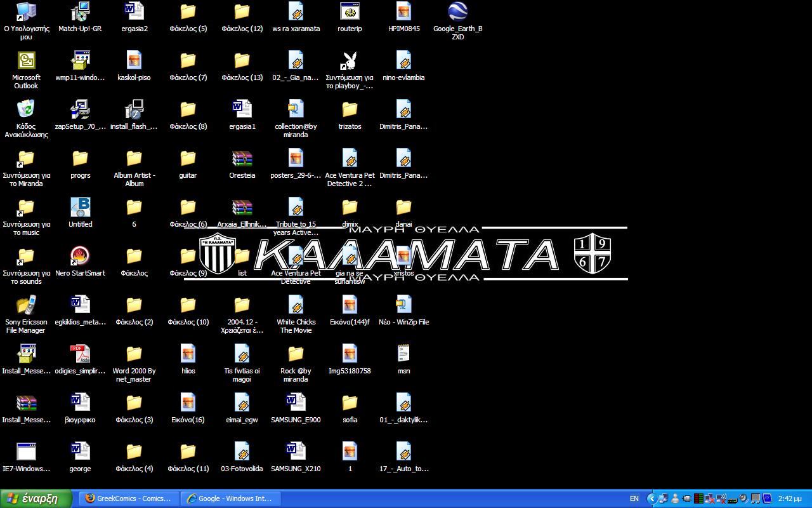
Task: Select the wmp11-windows installer icon
Action: pos(80,60)
